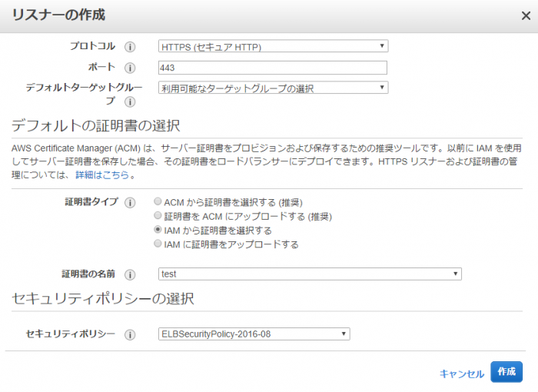The image size is (538, 392).
Task: Click info icon for デフォルトターゲットグループ
Action: (130, 102)
